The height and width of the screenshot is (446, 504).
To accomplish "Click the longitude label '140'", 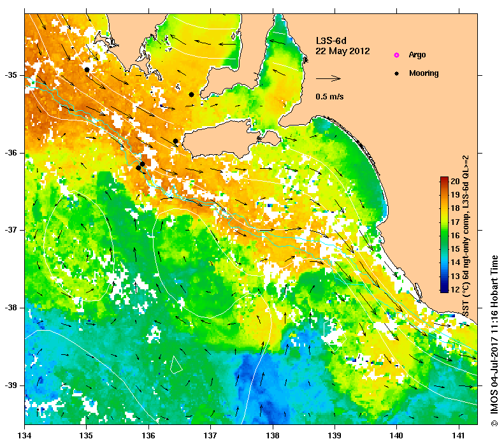I will 397,436.
